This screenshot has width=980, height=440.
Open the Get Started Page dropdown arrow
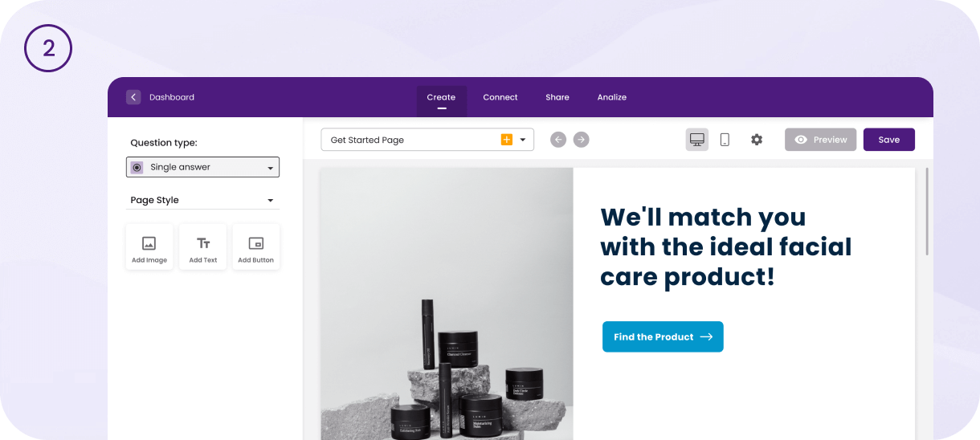coord(523,140)
